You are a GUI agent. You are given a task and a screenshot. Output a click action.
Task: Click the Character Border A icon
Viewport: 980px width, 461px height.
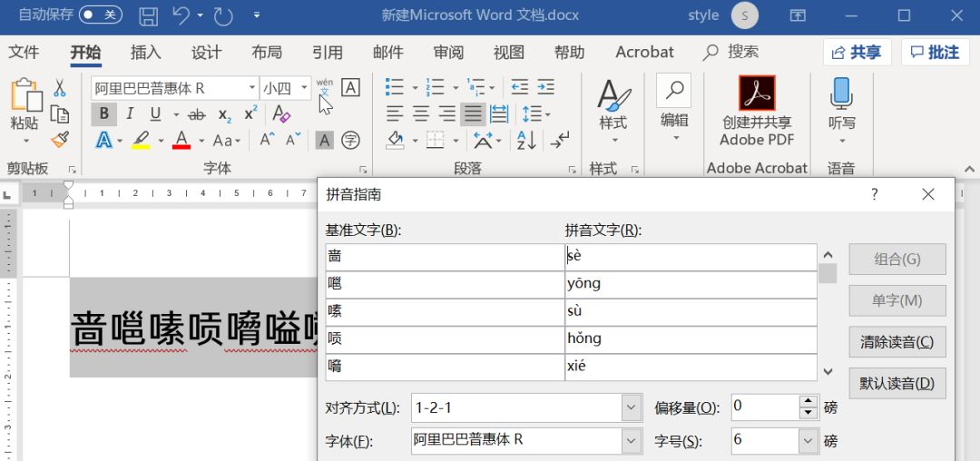pos(350,88)
